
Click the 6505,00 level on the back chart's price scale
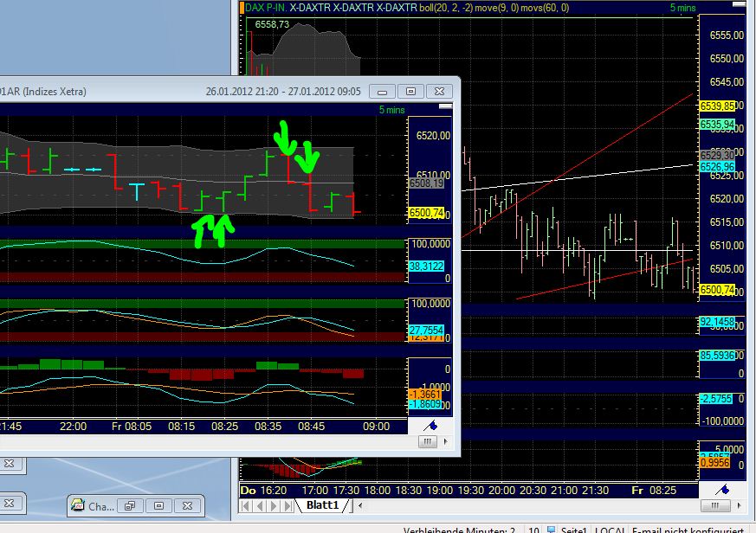(727, 269)
